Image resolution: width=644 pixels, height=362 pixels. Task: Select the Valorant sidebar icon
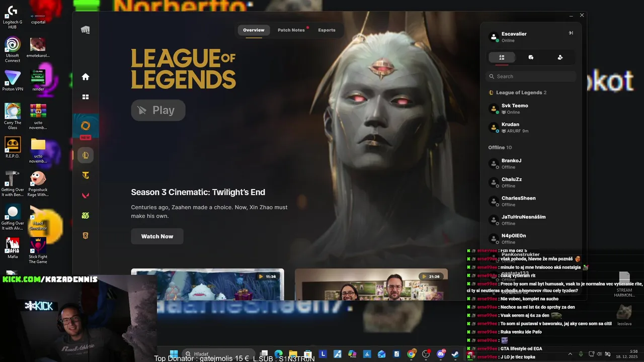[86, 195]
